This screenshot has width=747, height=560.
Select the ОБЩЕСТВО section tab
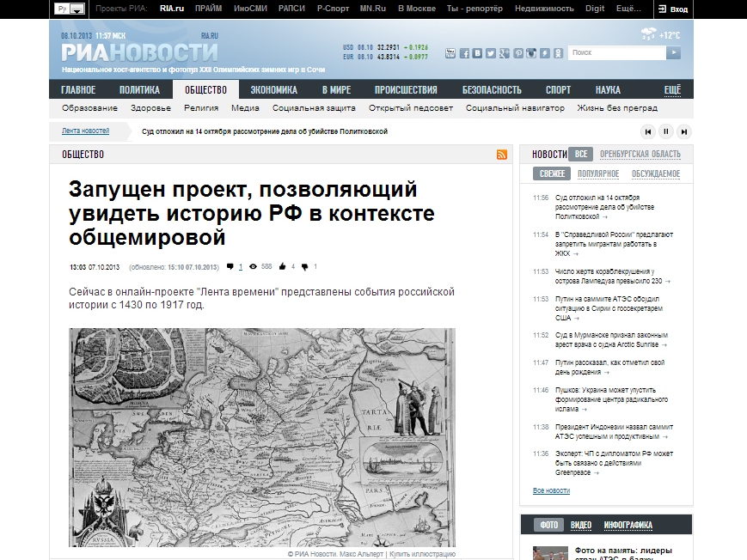(x=205, y=89)
